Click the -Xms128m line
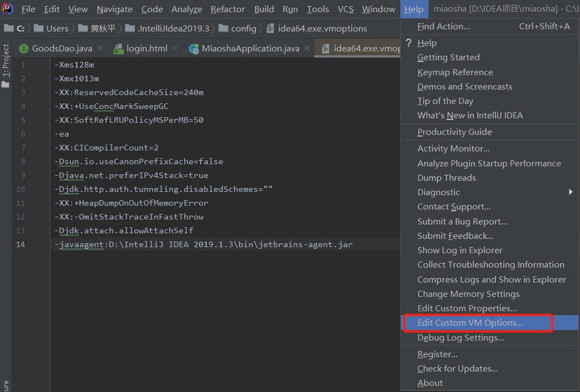580x392 pixels. [x=74, y=65]
